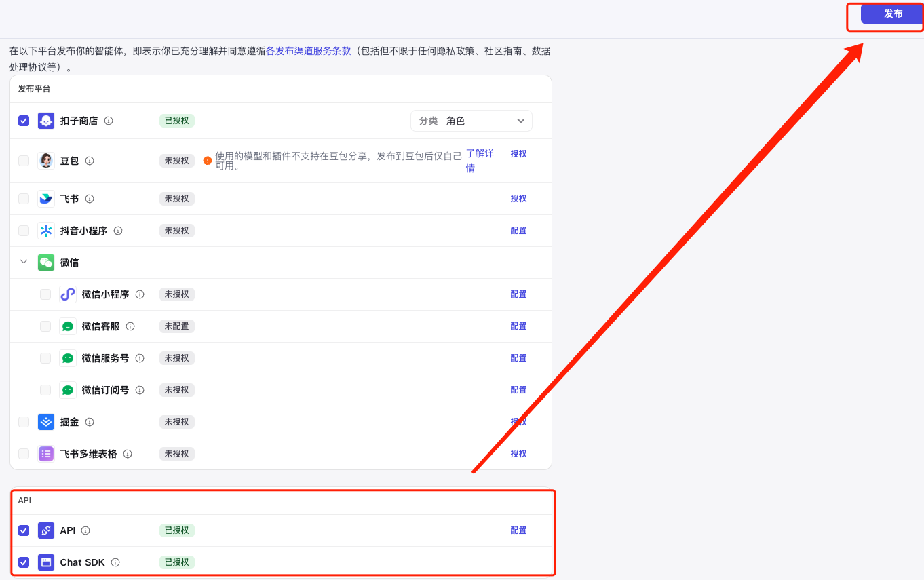Click 配置 for 微信服务号
The width and height of the screenshot is (924, 580).
[518, 358]
